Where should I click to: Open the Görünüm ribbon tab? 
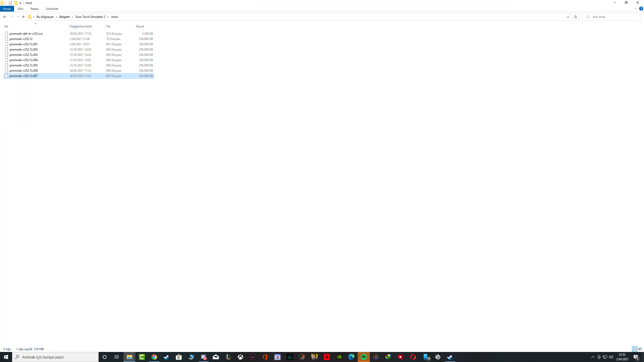tap(52, 9)
